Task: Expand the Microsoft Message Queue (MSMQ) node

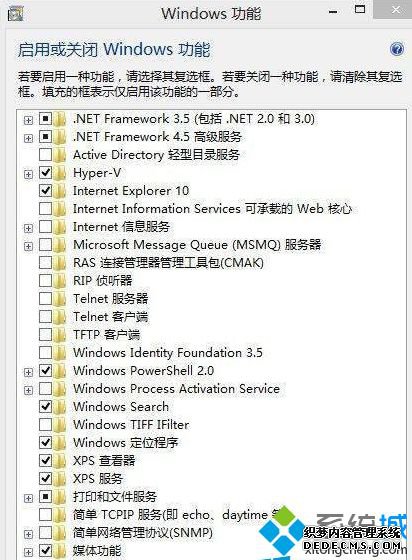Action: tap(28, 246)
